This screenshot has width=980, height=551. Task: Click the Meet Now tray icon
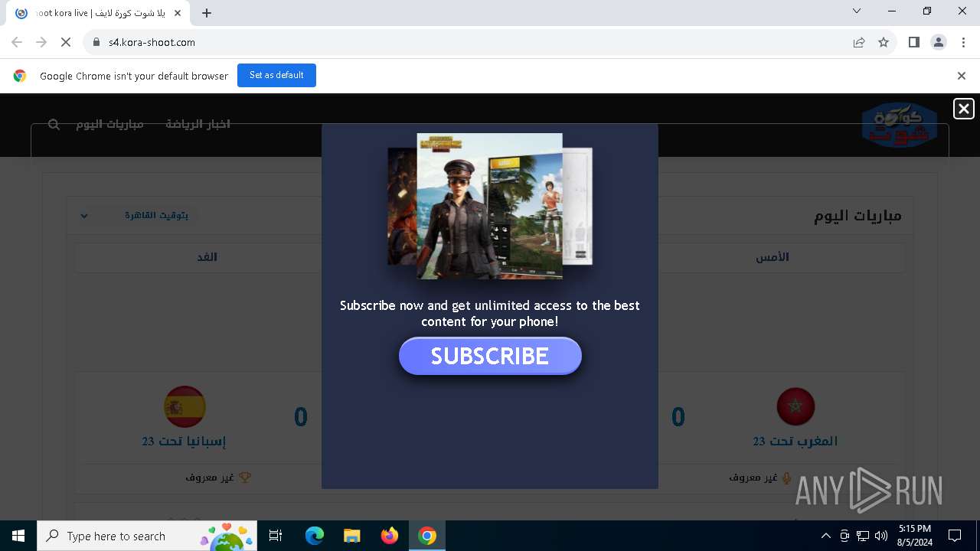click(x=844, y=536)
